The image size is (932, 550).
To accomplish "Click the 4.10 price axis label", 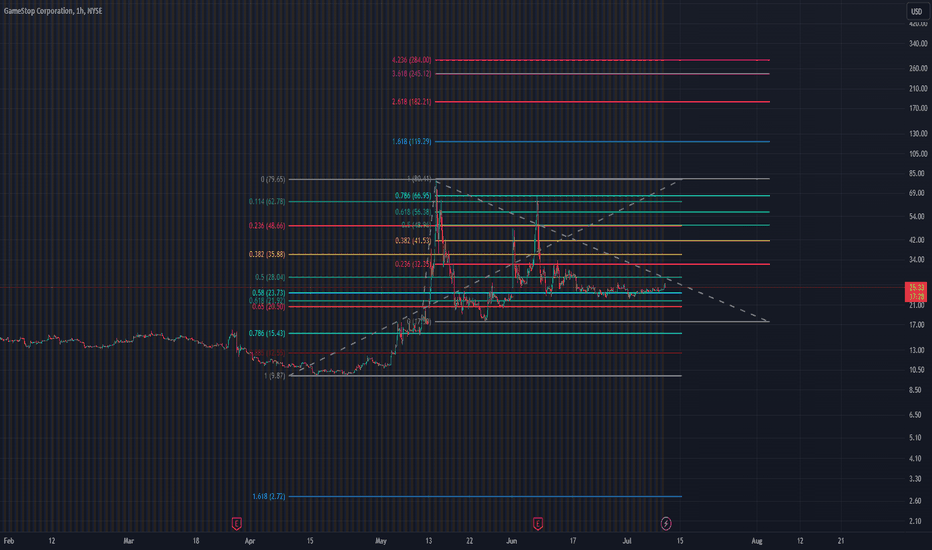I will click(x=915, y=458).
